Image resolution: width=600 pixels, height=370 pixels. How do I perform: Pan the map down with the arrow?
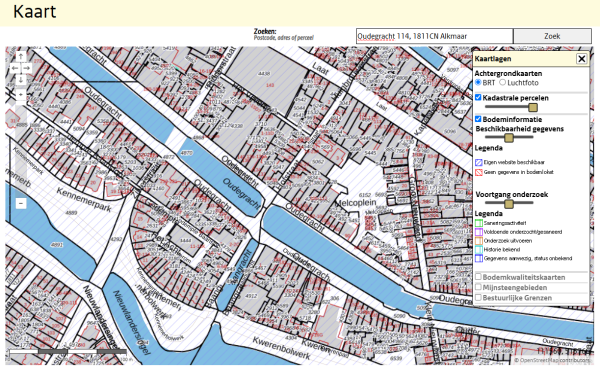(21, 80)
